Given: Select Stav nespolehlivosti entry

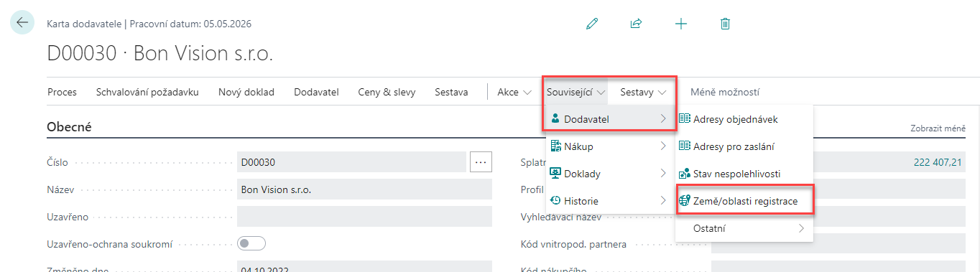Looking at the screenshot, I should click(x=744, y=173).
